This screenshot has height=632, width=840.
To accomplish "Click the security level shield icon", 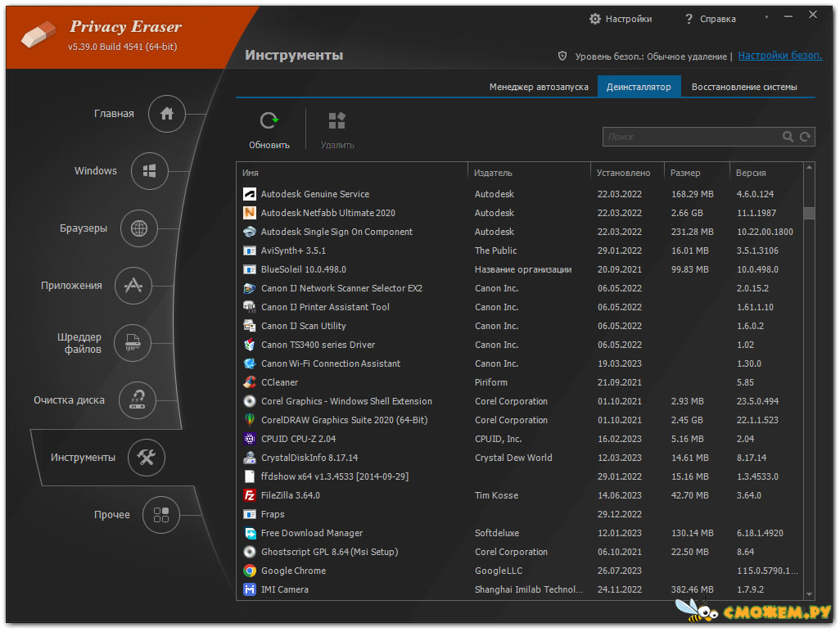I will [562, 56].
